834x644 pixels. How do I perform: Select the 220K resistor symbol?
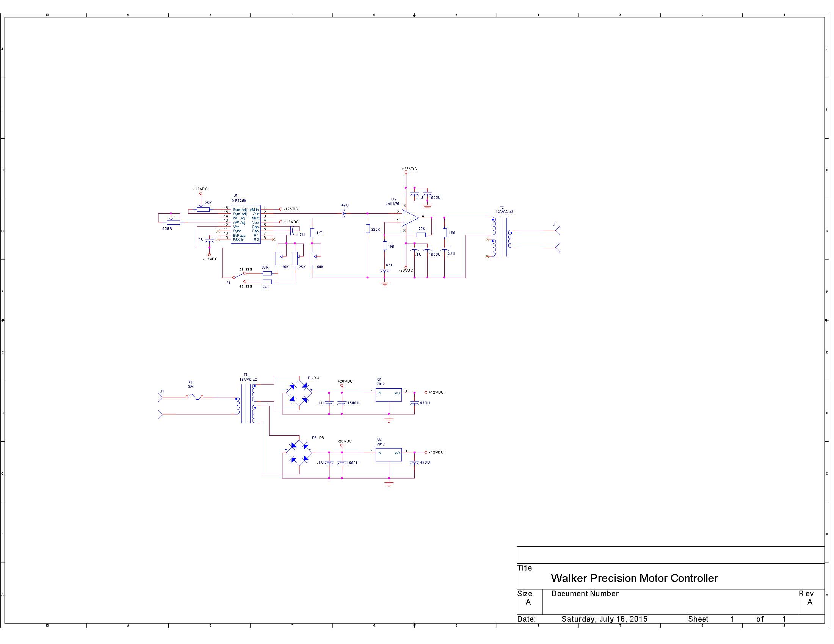(x=368, y=228)
